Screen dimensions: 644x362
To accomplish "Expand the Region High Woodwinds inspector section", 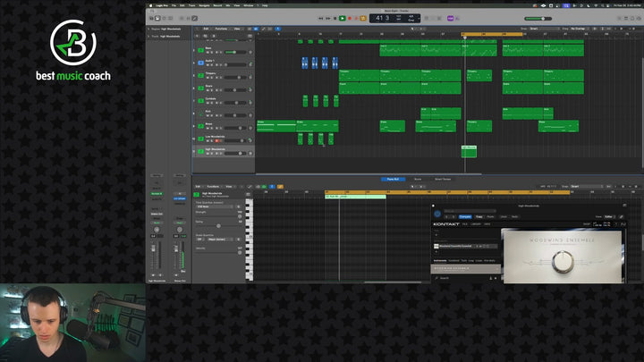I will (148, 29).
